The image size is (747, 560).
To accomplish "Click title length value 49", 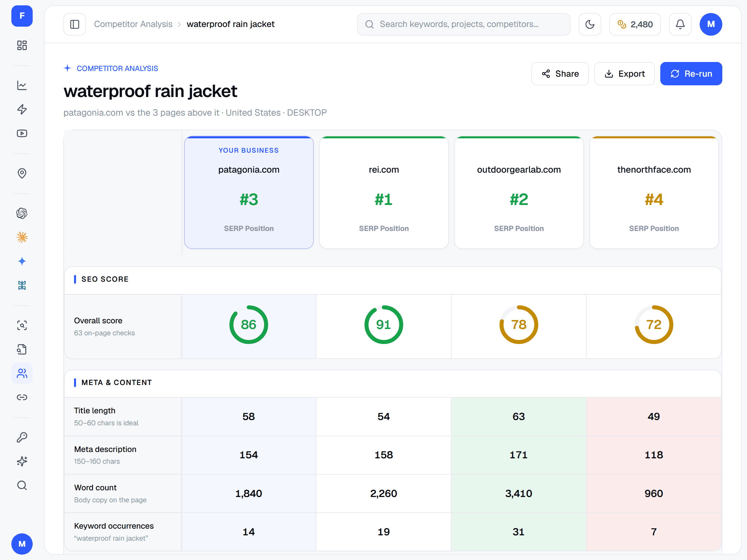I will coord(654,417).
